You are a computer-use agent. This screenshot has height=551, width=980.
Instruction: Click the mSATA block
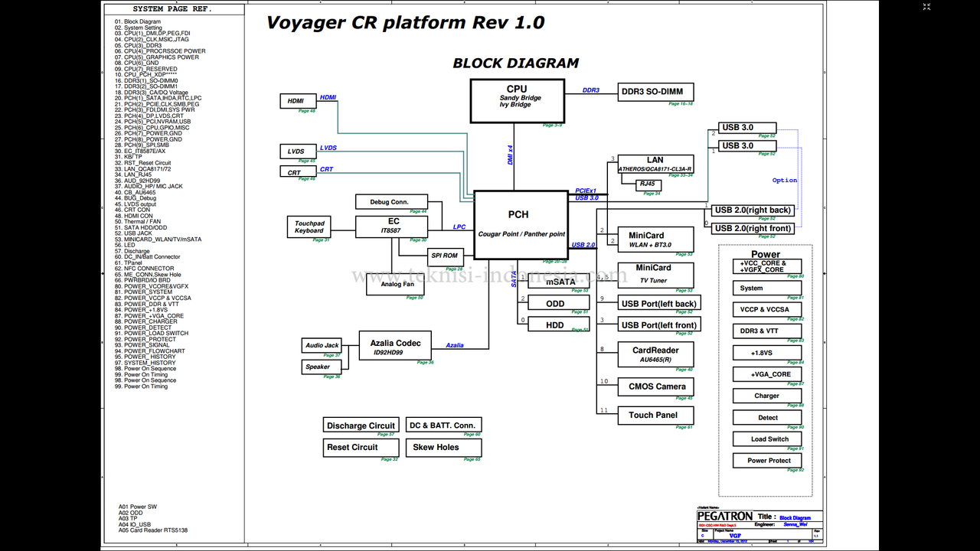pos(559,282)
